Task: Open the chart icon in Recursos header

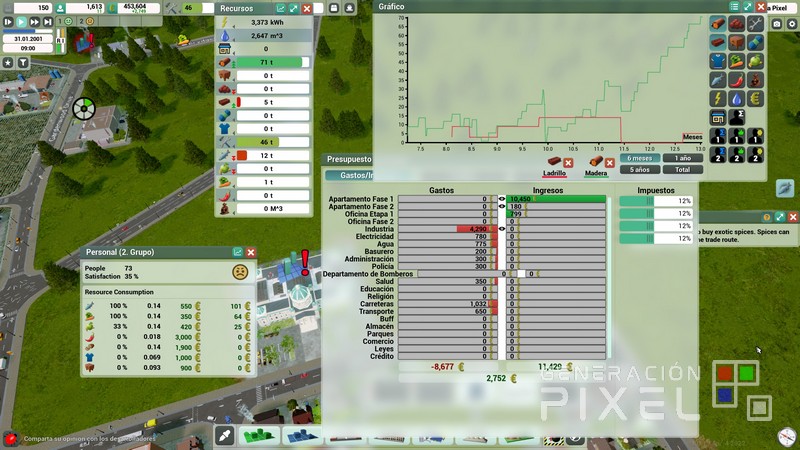Action: pyautogui.click(x=281, y=8)
